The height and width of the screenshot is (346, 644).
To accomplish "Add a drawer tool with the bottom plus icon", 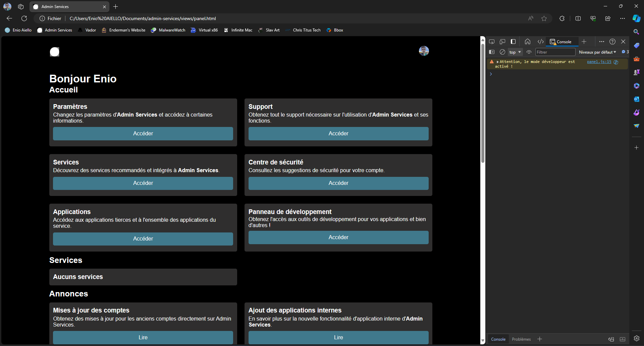I will 540,339.
